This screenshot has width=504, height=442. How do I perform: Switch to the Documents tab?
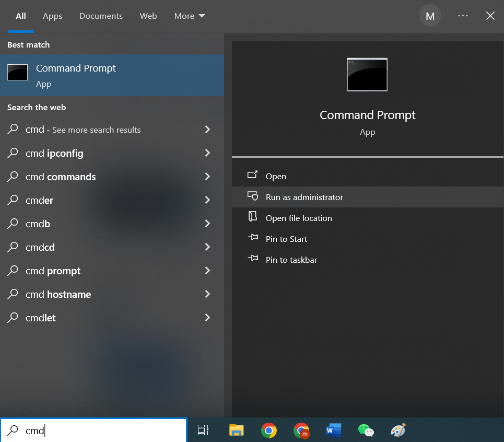101,16
